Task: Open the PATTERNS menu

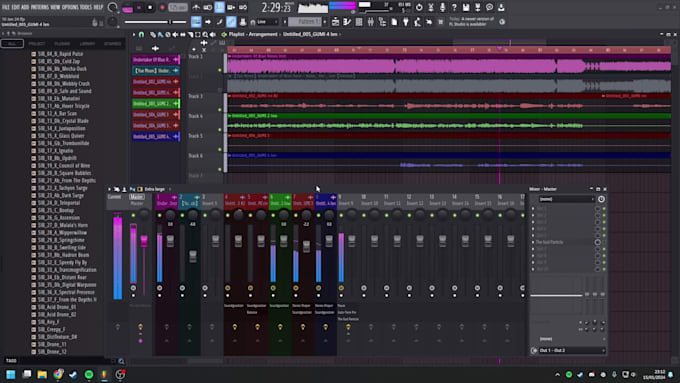Action: tap(40, 7)
